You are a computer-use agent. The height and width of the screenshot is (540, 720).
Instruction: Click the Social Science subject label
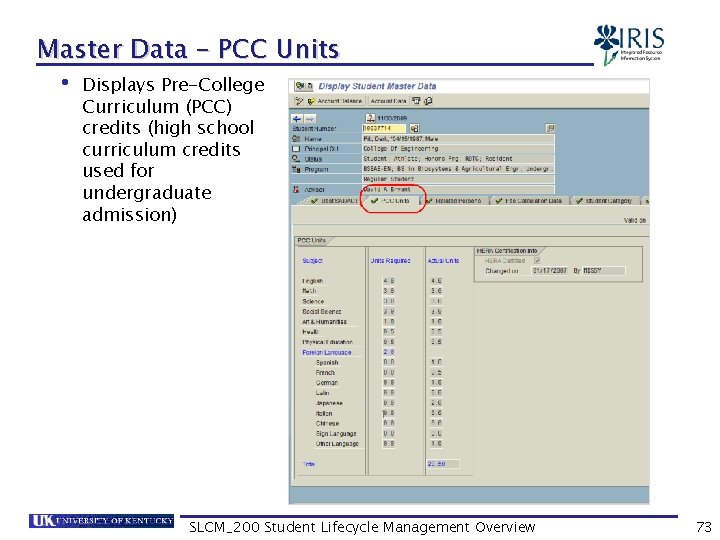321,311
